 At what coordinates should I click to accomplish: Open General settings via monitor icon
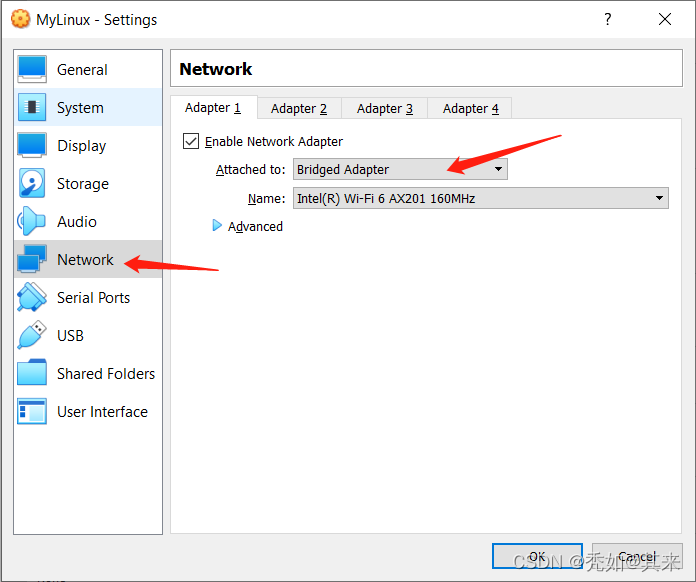[32, 69]
